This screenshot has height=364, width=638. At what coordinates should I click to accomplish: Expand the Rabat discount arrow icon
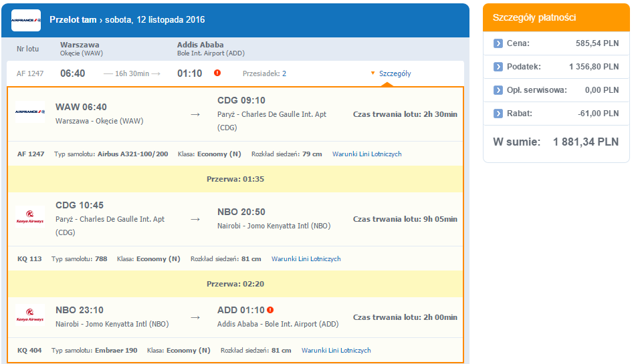498,114
